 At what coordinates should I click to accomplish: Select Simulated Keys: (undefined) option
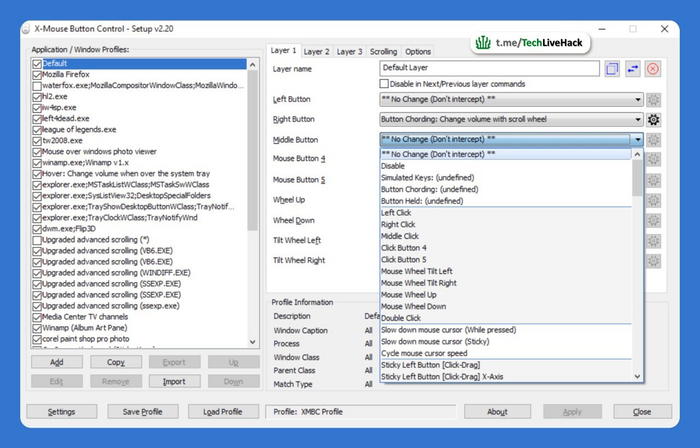tap(506, 178)
